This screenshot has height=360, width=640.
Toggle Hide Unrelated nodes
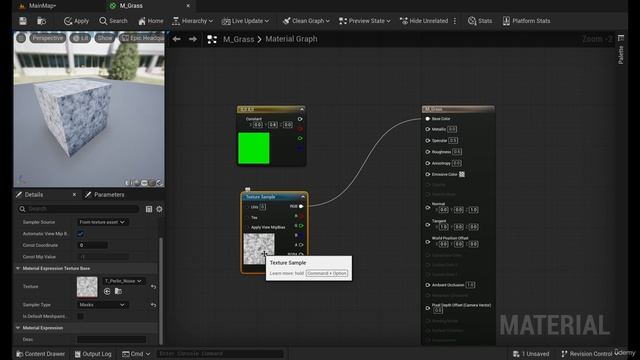[x=424, y=21]
